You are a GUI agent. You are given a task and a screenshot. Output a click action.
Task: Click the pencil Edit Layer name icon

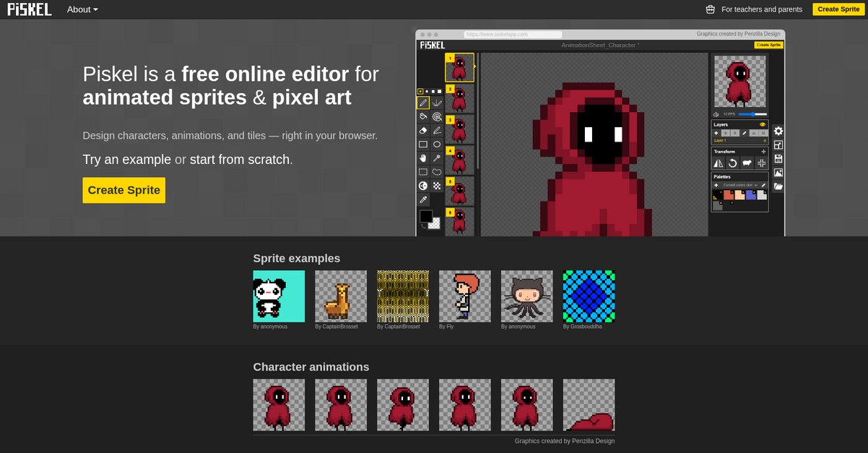coord(745,133)
